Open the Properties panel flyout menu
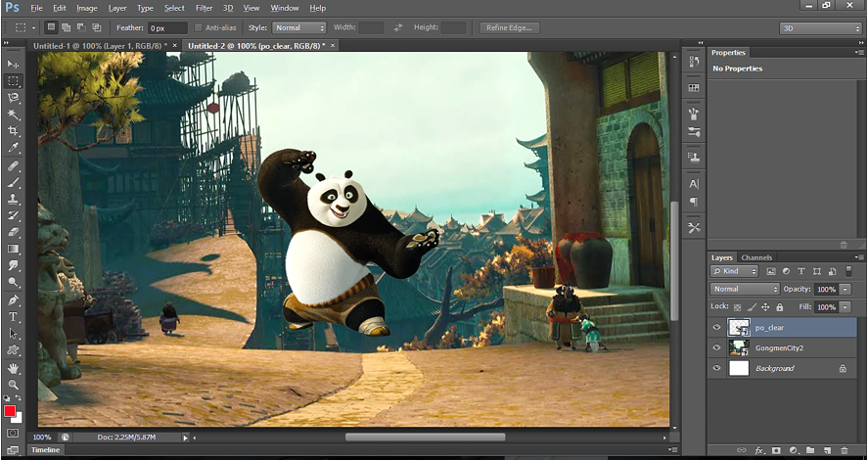Screen dimensions: 868x460 click(858, 53)
